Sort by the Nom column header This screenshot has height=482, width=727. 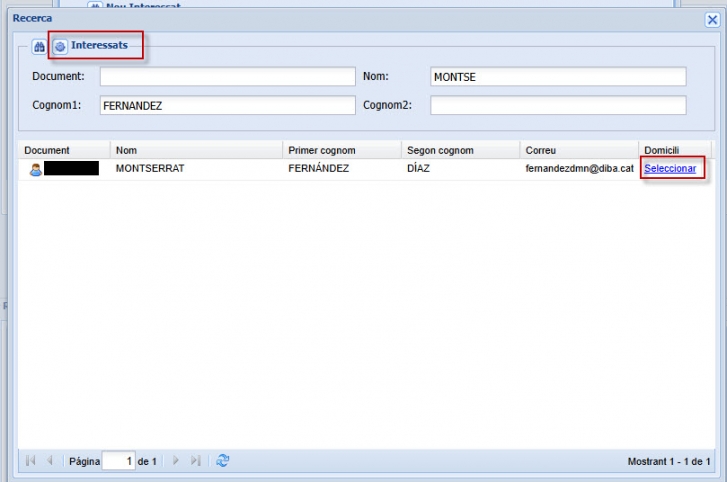coord(196,150)
